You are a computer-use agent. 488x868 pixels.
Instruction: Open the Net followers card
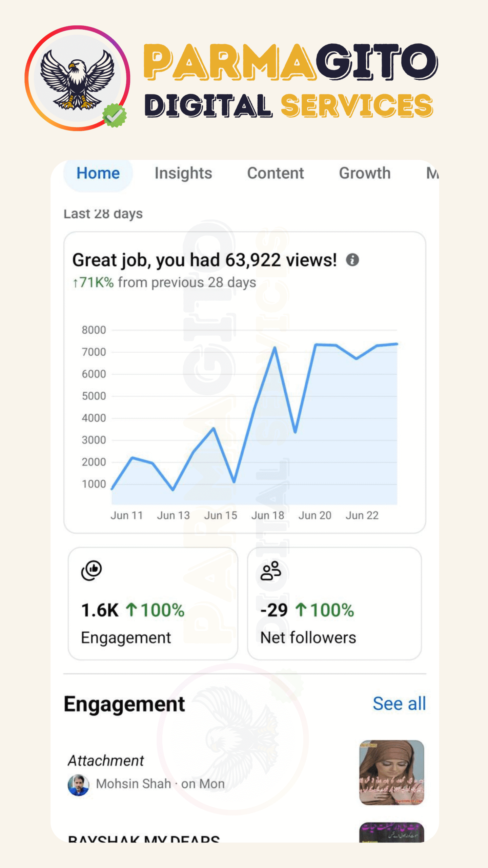334,604
